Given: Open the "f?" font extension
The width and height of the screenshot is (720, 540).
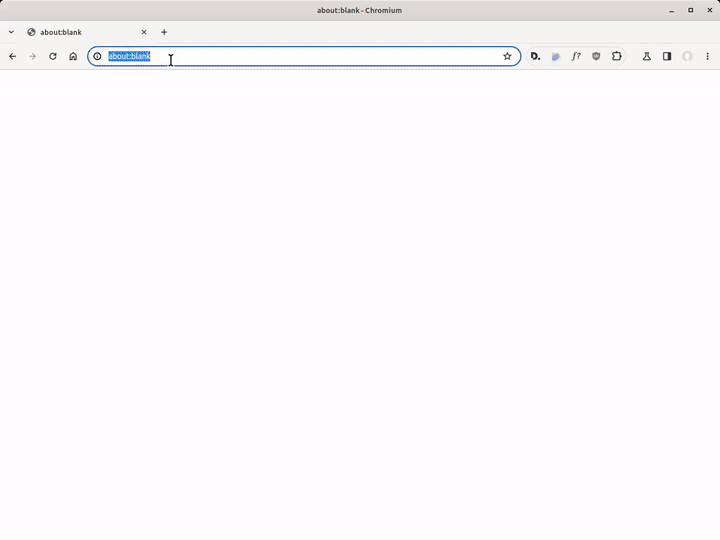Looking at the screenshot, I should click(x=576, y=57).
